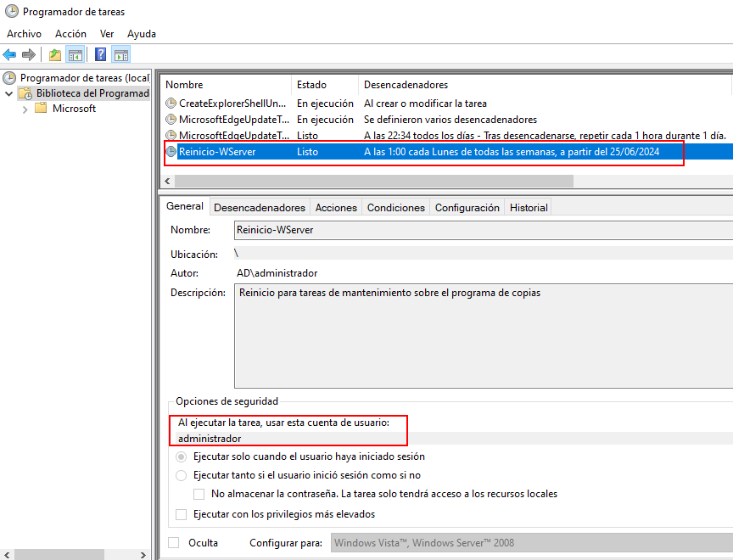This screenshot has width=733, height=560.
Task: Click the task list horizontal scrollbar thumb
Action: (373, 182)
